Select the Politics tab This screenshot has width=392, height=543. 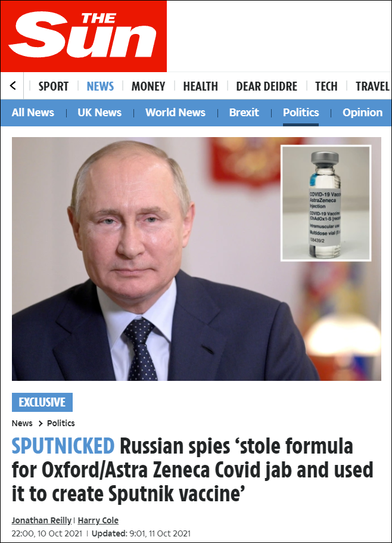(301, 113)
